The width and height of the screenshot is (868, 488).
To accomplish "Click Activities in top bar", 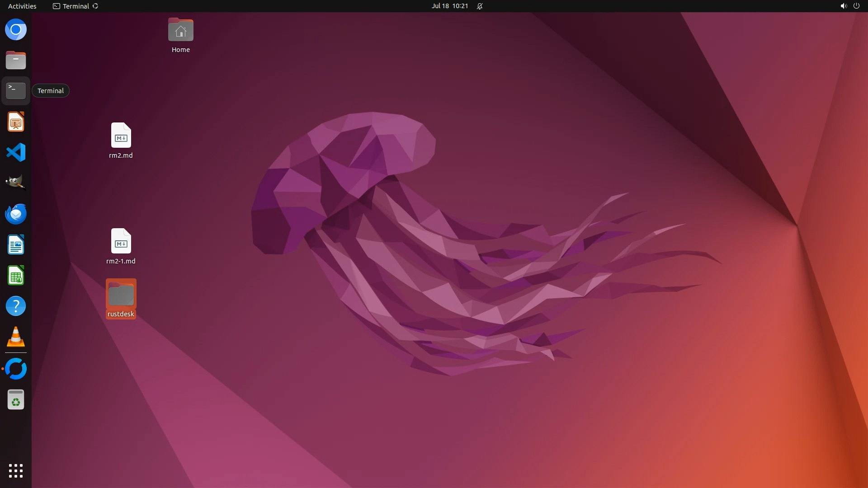I will 22,6.
